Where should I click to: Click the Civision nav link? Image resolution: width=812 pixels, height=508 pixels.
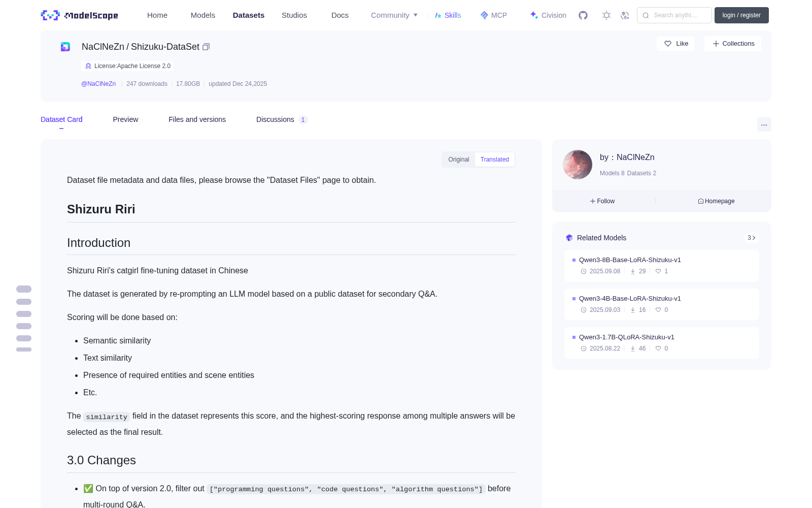548,15
